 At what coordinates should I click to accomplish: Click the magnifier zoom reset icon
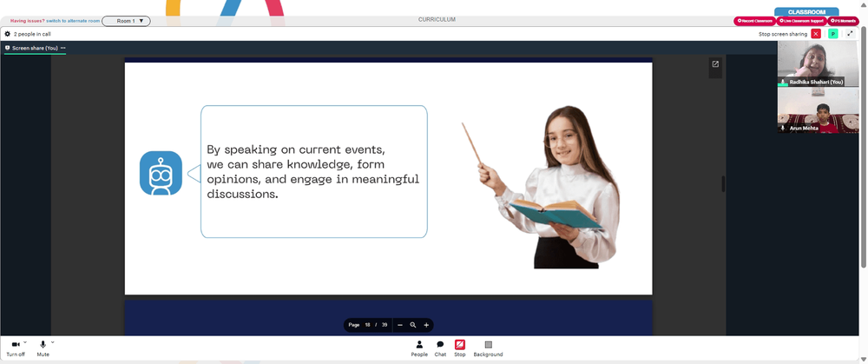413,325
